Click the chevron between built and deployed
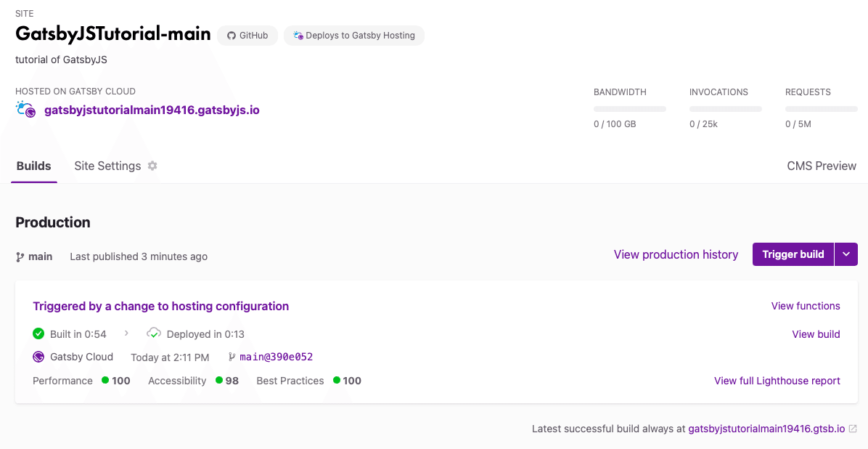868x449 pixels. [126, 333]
